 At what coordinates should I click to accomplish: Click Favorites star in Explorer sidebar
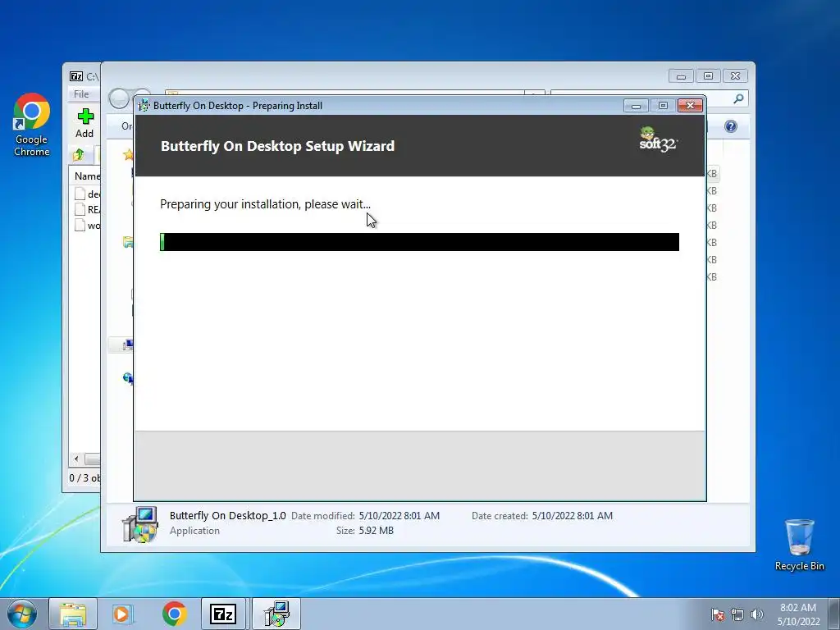coord(127,155)
